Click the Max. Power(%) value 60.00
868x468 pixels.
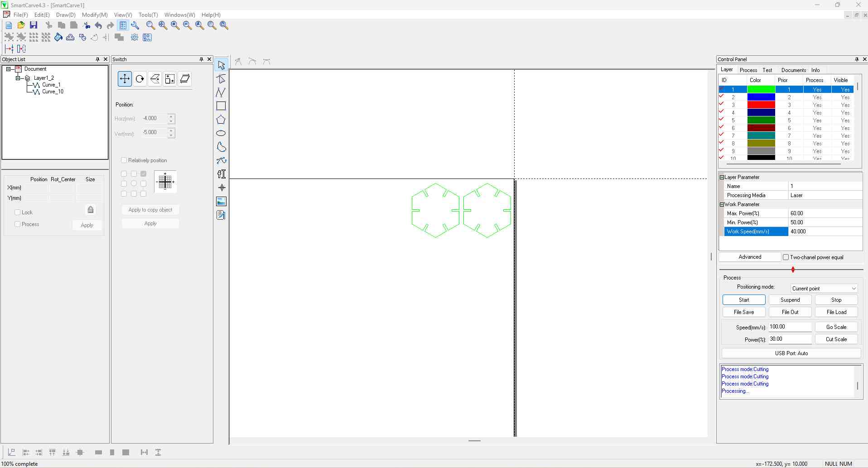pyautogui.click(x=825, y=213)
